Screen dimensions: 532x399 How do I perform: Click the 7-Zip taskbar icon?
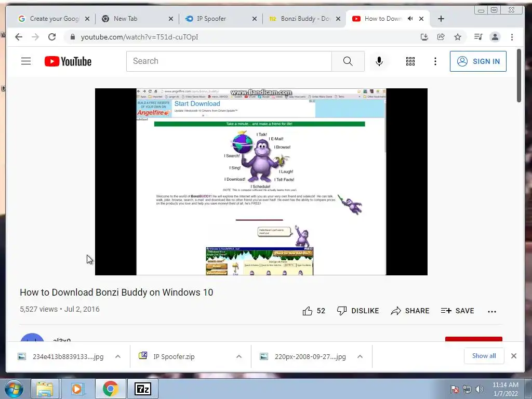(142, 389)
